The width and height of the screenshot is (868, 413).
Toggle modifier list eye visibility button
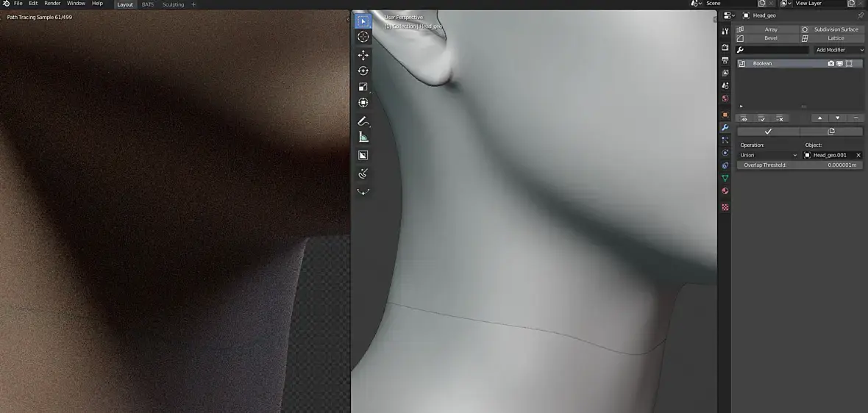(x=744, y=118)
